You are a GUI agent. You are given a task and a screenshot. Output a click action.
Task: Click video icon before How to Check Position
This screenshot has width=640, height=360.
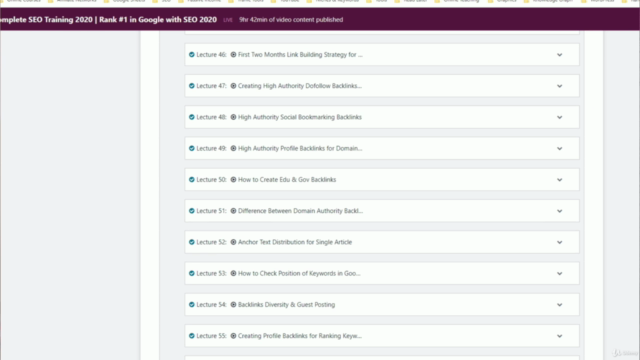click(x=233, y=273)
